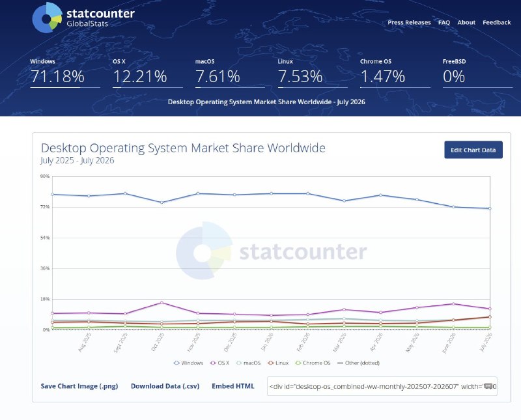Screen dimensions: 521x420
Task: Click the Windows data point at Oct 2025
Action: [162, 203]
